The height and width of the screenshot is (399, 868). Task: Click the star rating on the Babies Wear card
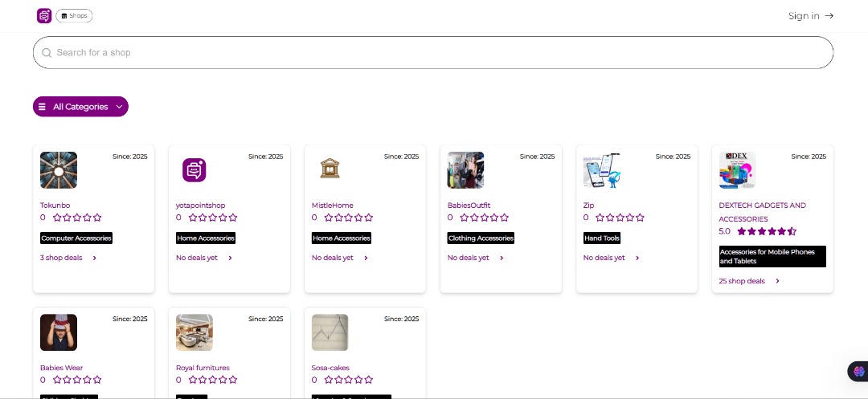[x=77, y=380]
